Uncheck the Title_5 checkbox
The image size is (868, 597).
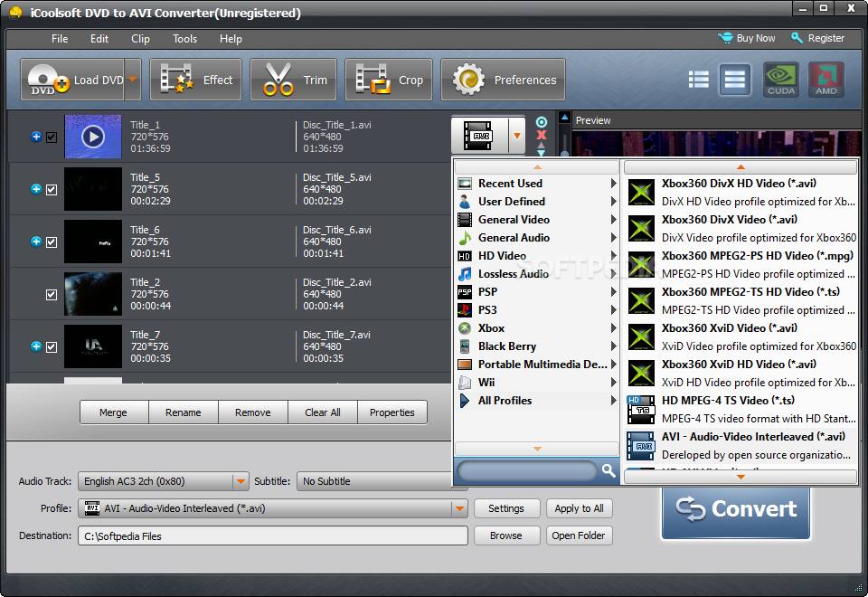pyautogui.click(x=52, y=190)
